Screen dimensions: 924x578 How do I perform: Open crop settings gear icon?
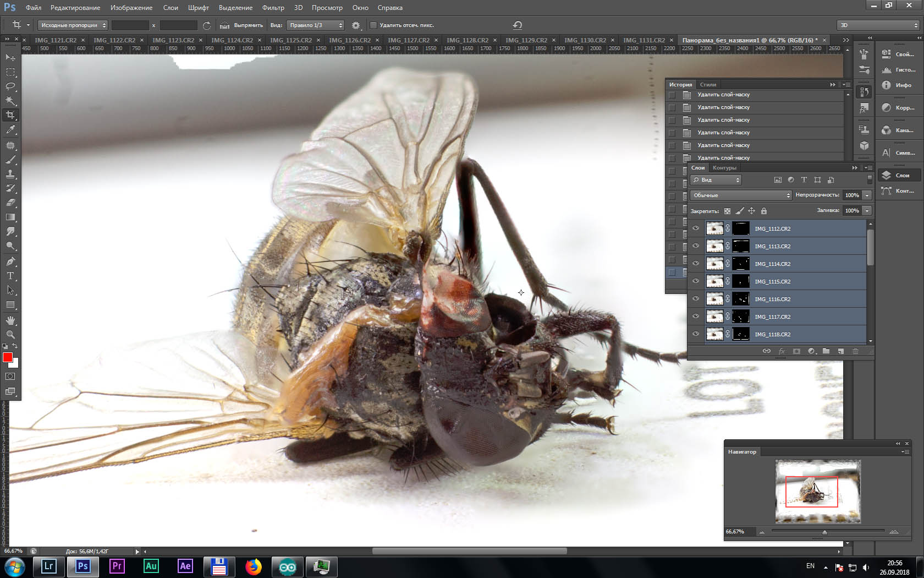tap(356, 25)
